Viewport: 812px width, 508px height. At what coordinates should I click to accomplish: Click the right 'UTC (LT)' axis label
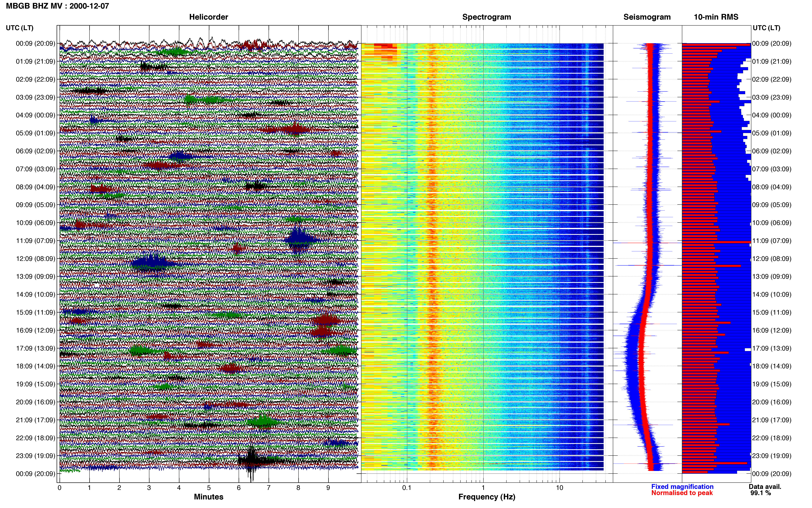pos(766,28)
